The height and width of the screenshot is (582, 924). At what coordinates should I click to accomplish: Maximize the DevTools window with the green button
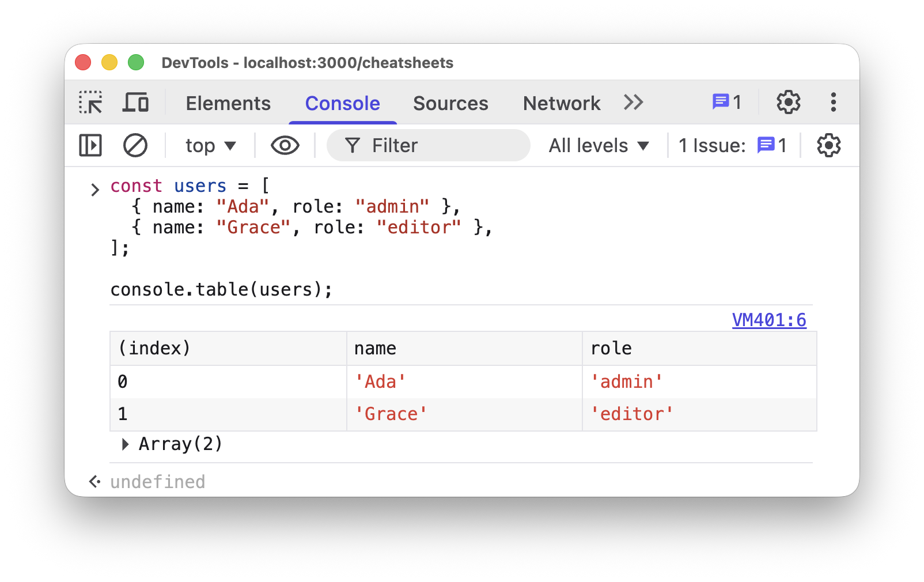click(x=136, y=62)
